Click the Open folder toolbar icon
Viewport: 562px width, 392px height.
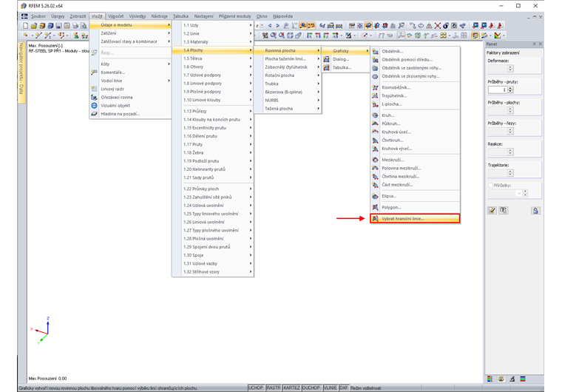click(34, 26)
